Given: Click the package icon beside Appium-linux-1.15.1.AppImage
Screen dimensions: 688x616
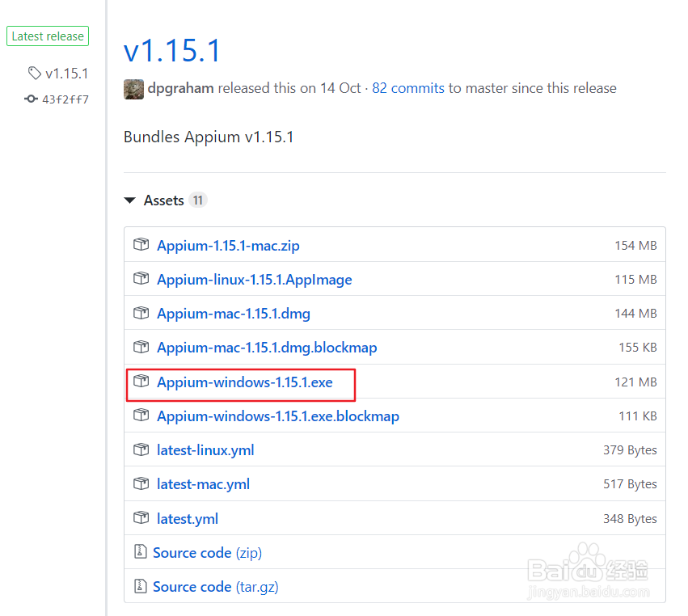Looking at the screenshot, I should point(141,278).
